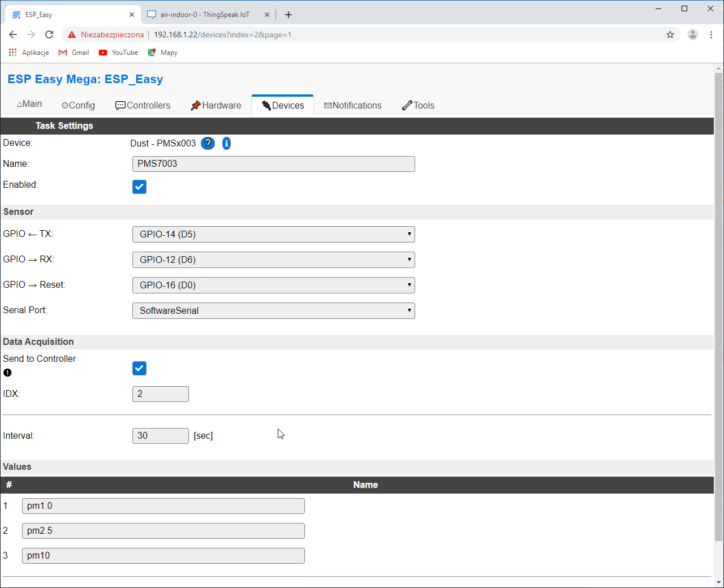Click the black note icon under Send to Controller

coord(7,373)
